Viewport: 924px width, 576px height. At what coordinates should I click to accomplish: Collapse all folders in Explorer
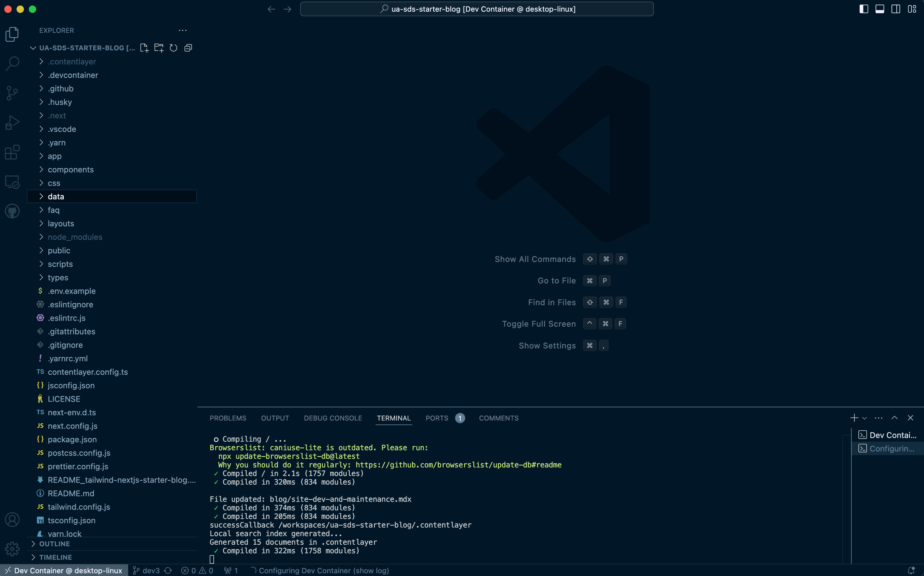tap(188, 48)
